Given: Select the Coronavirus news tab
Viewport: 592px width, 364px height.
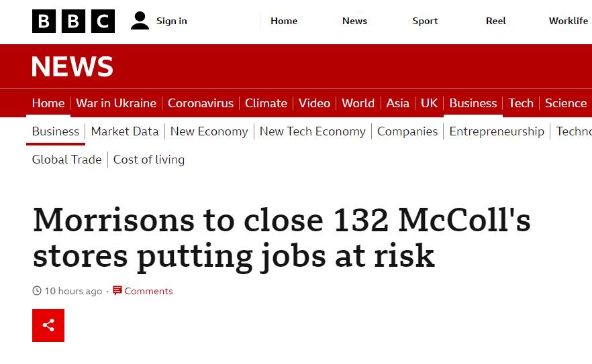Looking at the screenshot, I should pos(201,103).
